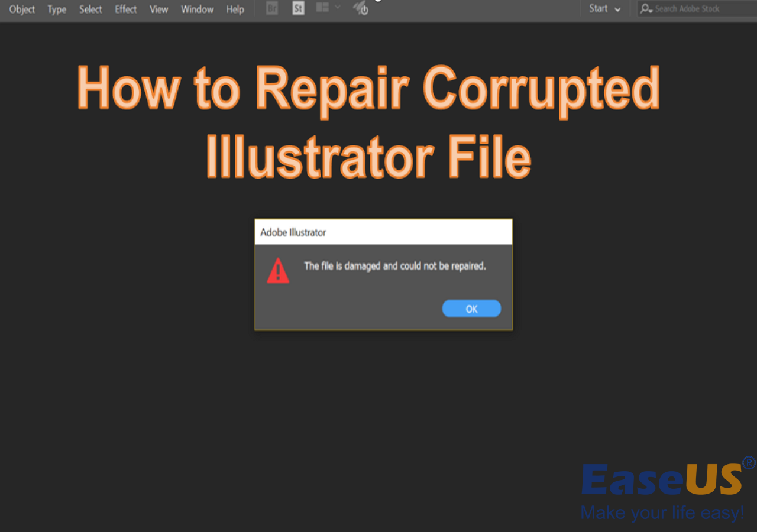Select the EaseUS logo

tap(659, 480)
